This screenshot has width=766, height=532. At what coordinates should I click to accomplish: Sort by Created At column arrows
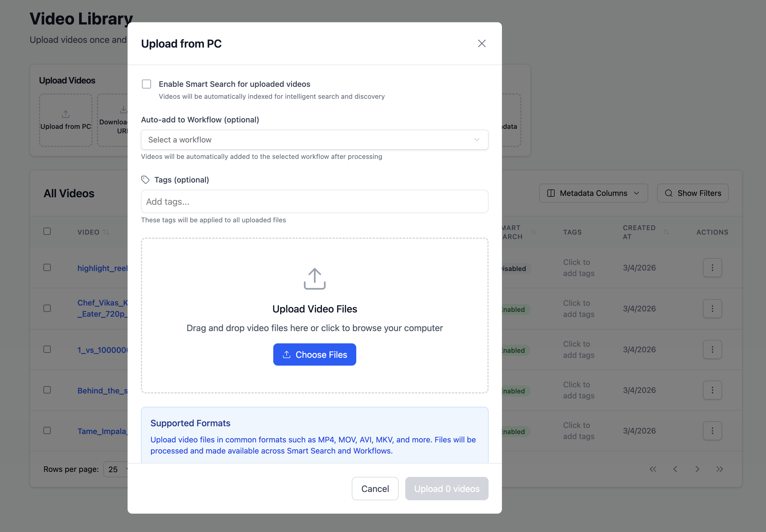[666, 232]
